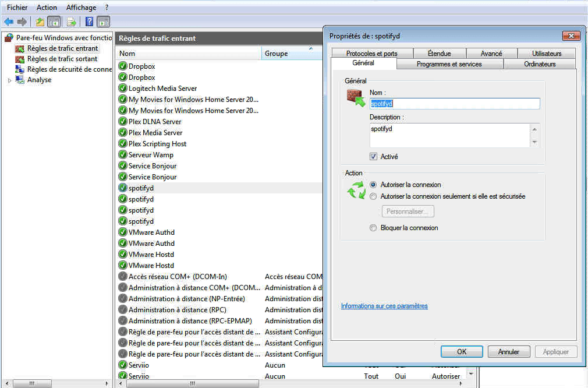Open Help from the toolbar icon
588x388 pixels.
89,22
